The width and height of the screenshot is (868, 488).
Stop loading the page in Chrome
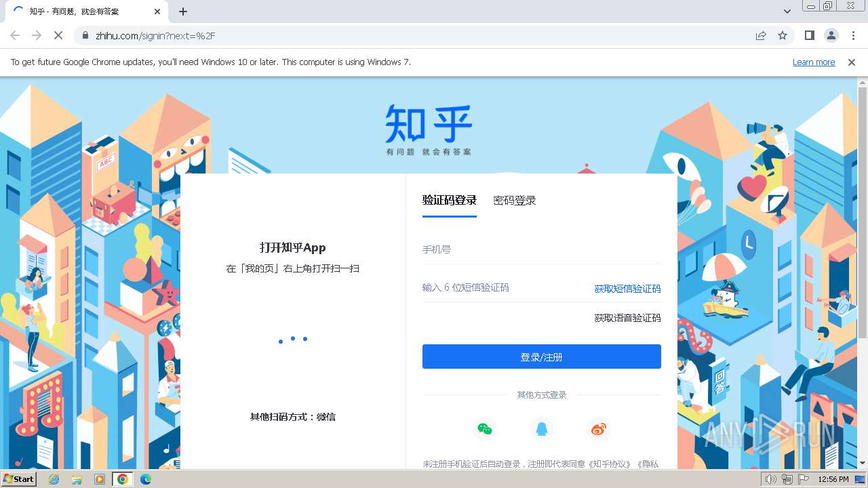(58, 35)
